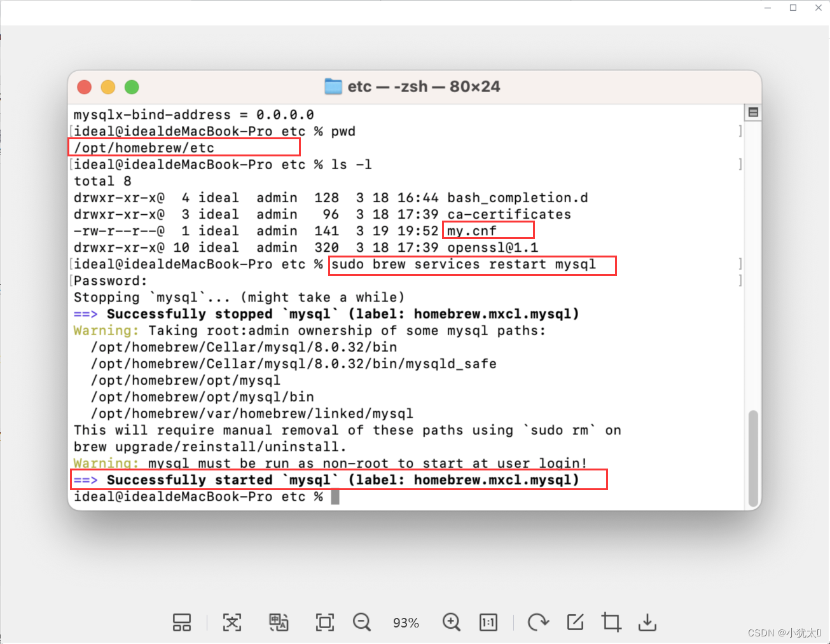Viewport: 830px width, 644px height.
Task: Click the 'openssl@1.1' directory name
Action: pos(492,248)
